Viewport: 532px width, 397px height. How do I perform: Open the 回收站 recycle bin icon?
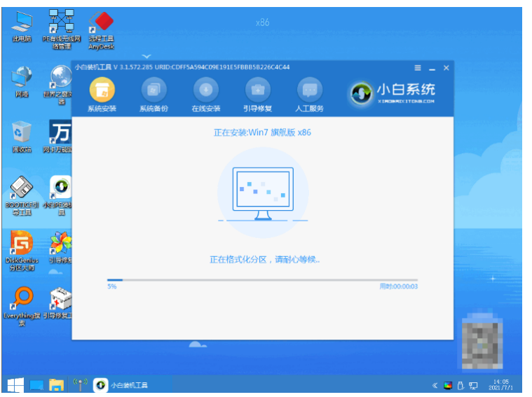point(22,137)
